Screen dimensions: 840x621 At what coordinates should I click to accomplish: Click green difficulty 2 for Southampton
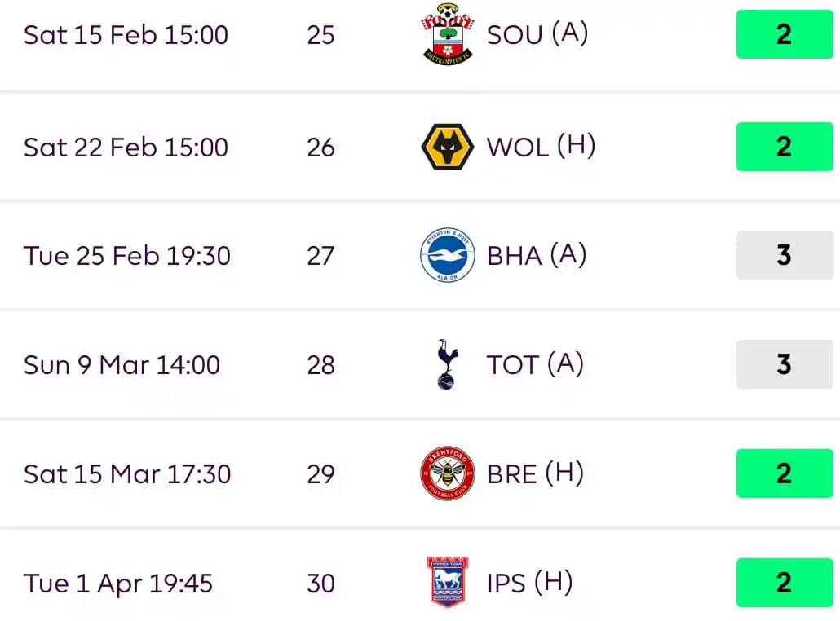click(x=785, y=34)
